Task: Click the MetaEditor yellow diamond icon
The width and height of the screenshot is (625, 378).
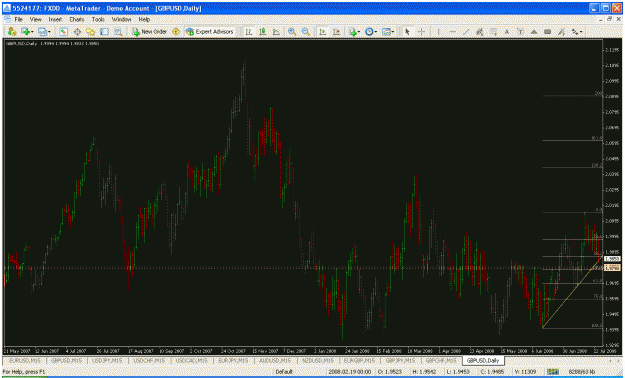Action: [x=176, y=32]
